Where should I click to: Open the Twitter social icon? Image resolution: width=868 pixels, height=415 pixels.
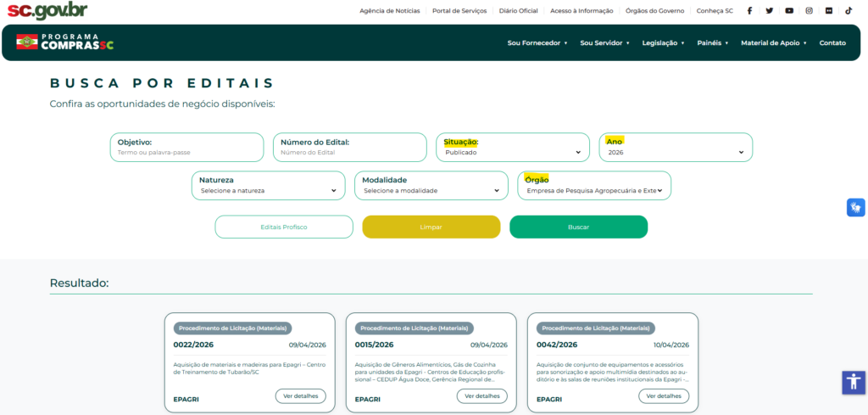pos(769,11)
